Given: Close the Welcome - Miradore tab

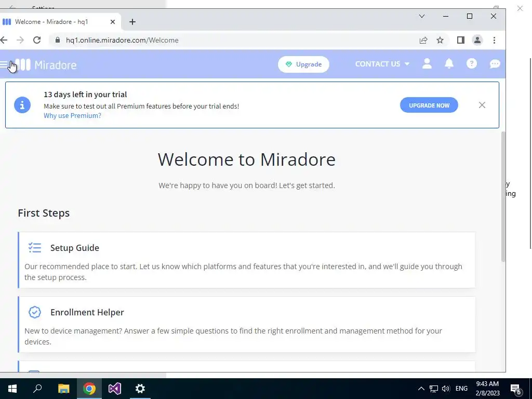Looking at the screenshot, I should [x=113, y=22].
